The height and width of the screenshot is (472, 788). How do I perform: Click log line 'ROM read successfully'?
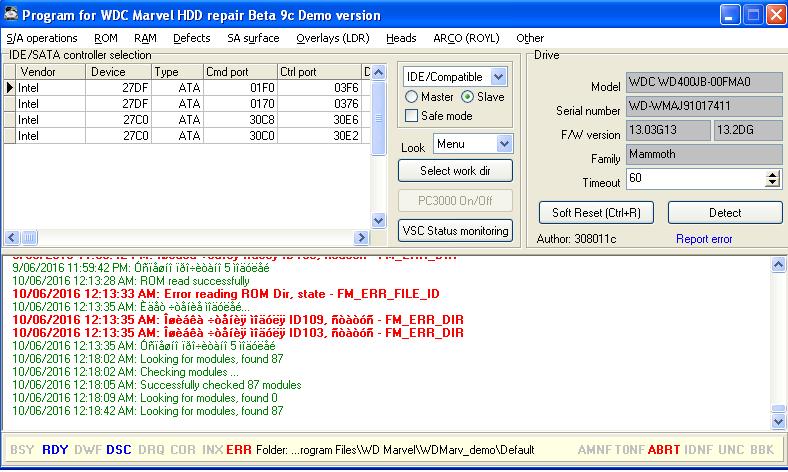point(131,281)
